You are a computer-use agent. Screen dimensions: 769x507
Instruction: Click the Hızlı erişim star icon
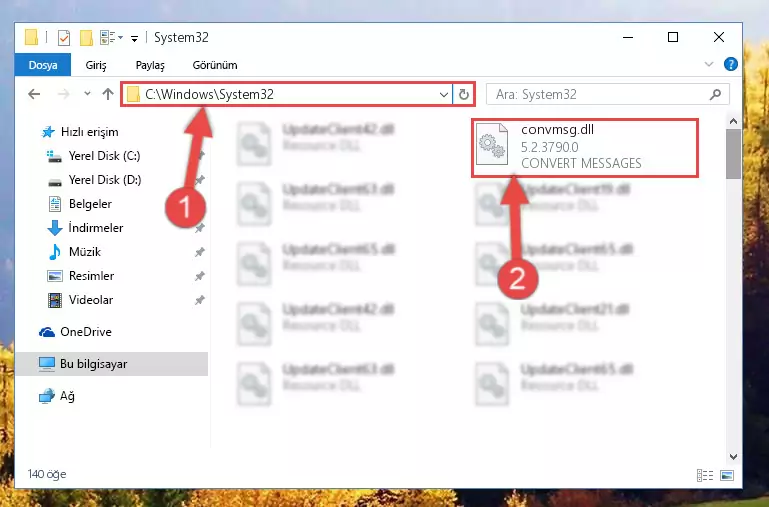(48, 132)
